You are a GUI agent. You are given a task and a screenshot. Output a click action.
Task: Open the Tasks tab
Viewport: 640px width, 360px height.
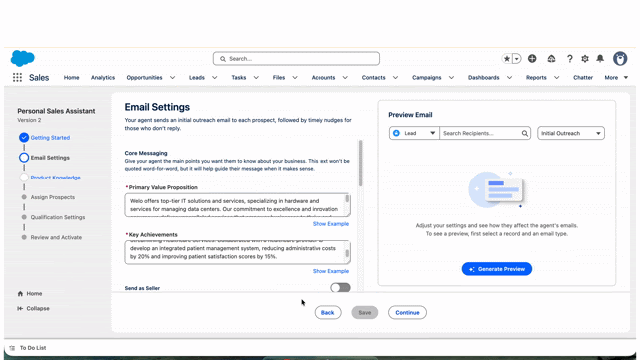(239, 78)
